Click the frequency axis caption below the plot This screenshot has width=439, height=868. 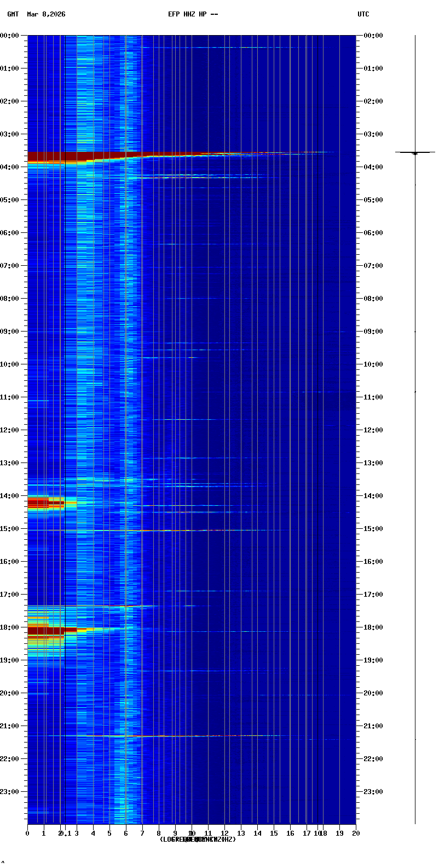(x=198, y=840)
